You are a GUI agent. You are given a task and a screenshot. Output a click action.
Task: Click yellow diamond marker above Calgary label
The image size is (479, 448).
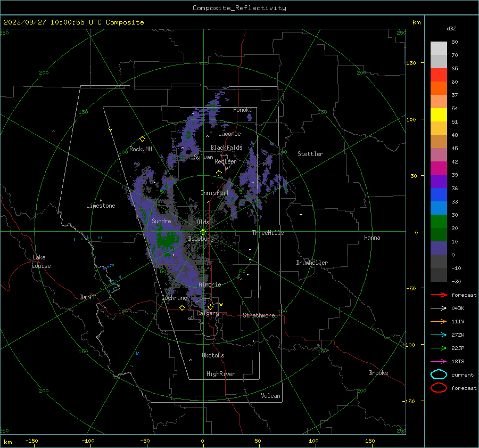pos(210,307)
